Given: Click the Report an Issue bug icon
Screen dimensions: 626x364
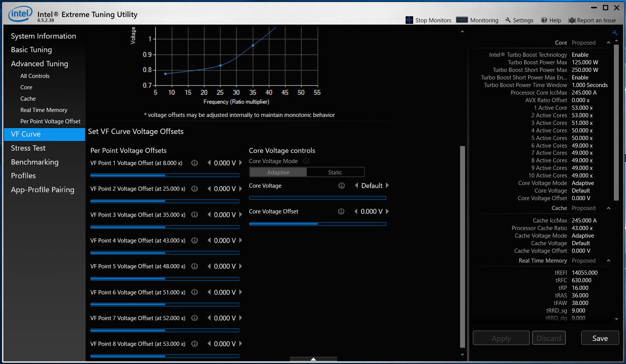Looking at the screenshot, I should click(x=572, y=20).
